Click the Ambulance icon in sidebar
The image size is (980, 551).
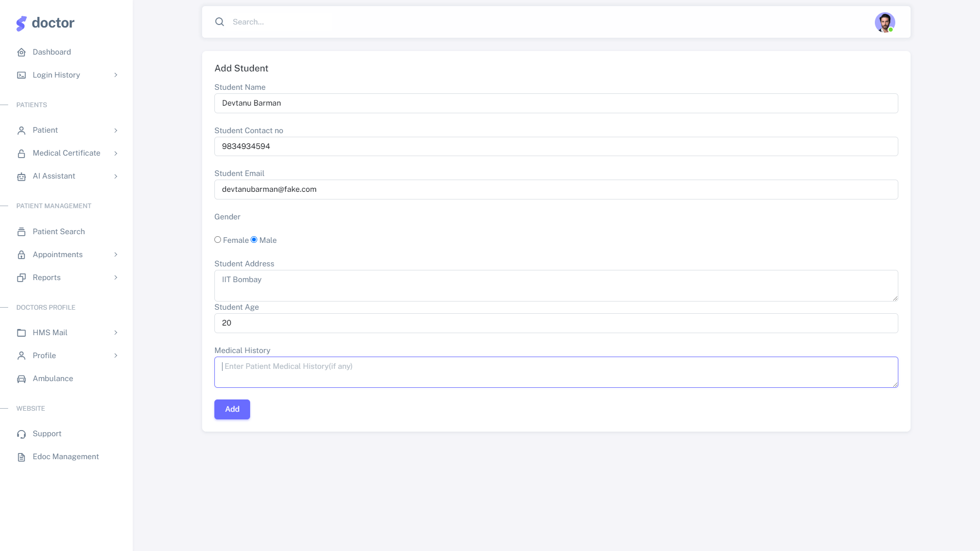[21, 379]
